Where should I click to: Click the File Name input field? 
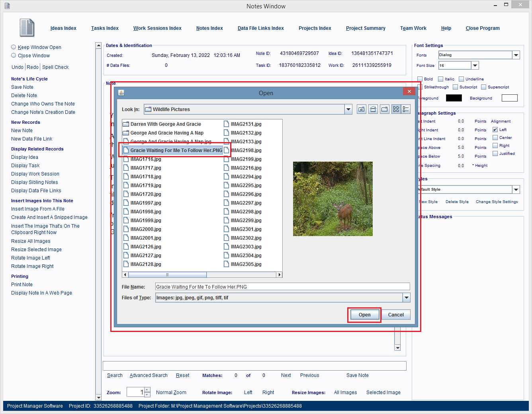[x=283, y=287]
